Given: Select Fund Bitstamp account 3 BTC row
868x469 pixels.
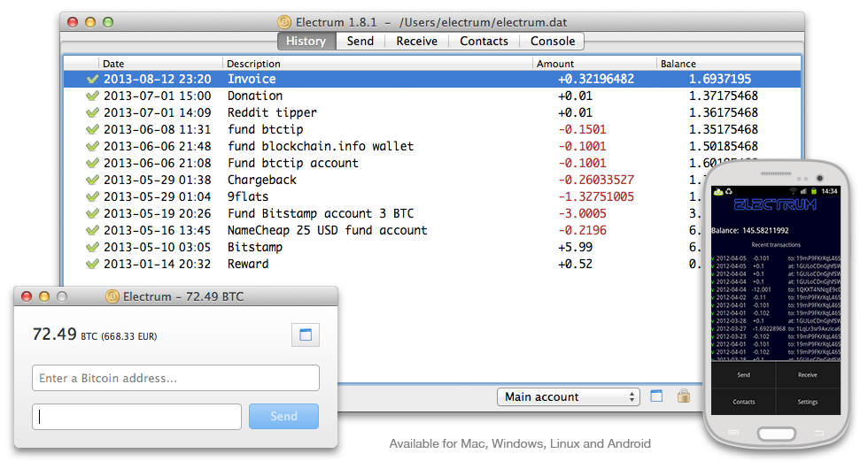Looking at the screenshot, I should (x=384, y=213).
